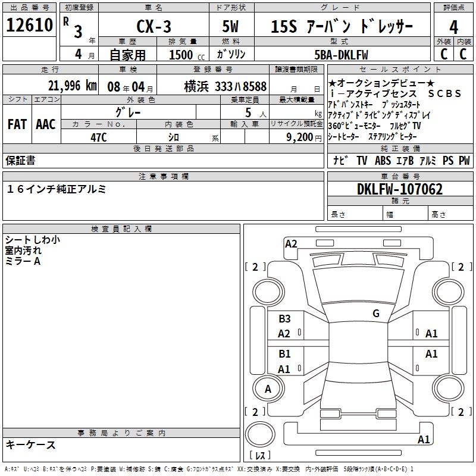Image resolution: width=476 pixels, height=476 pixels.
Task: Click lot number 12610
Action: (x=29, y=25)
